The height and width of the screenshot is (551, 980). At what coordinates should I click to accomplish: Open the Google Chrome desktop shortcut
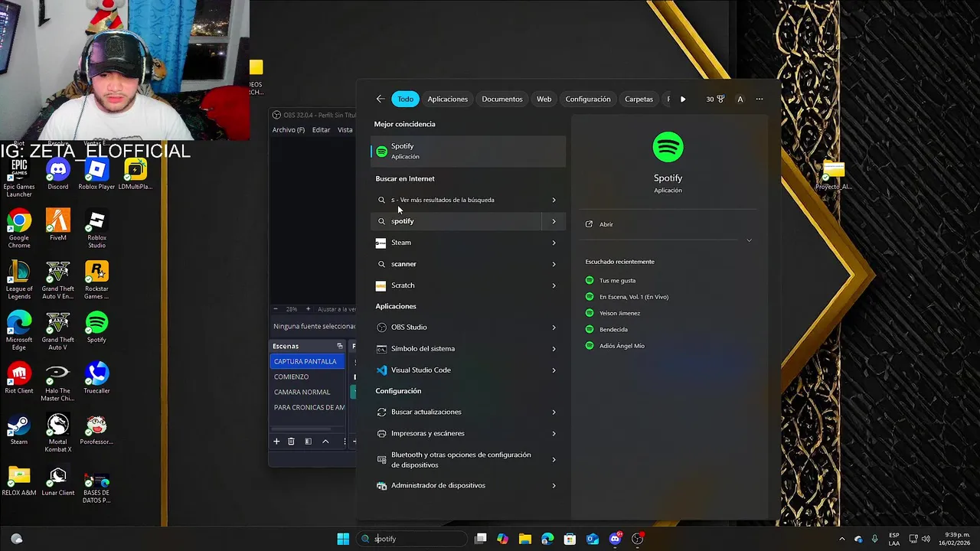(x=19, y=229)
